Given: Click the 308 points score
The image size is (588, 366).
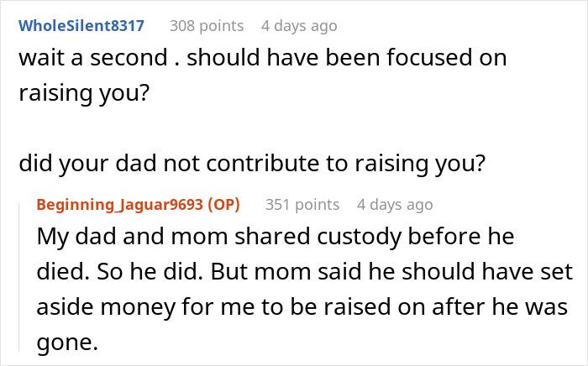Looking at the screenshot, I should [207, 25].
